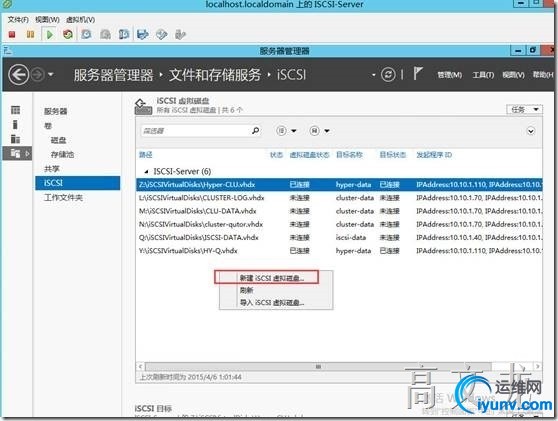This screenshot has width=558, height=421.
Task: Click the all servers icon in left rail
Action: pos(15,139)
